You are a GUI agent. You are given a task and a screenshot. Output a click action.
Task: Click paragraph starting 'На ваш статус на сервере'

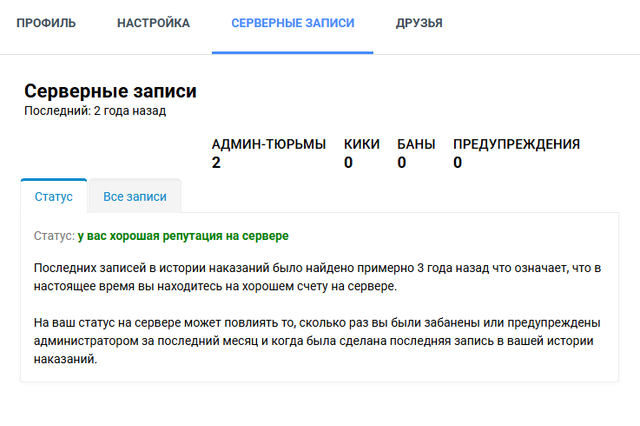(317, 341)
